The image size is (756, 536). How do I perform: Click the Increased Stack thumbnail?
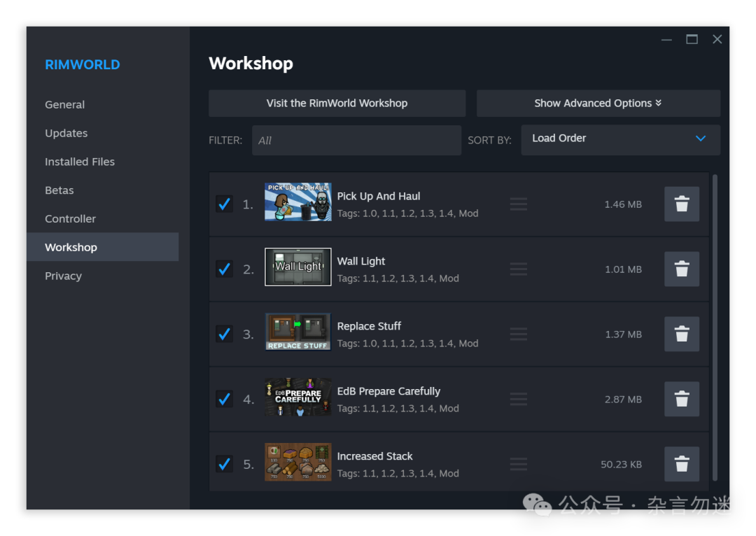coord(298,463)
